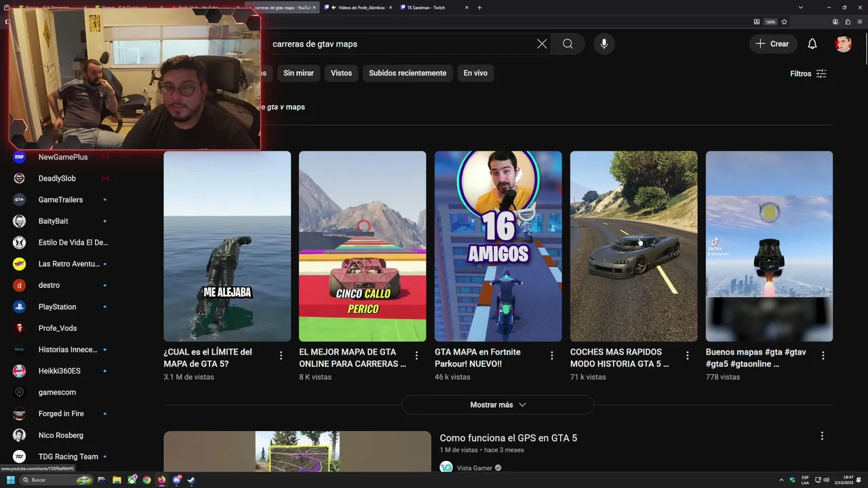Open the '16 AMIGOS' short thumbnail
Image resolution: width=868 pixels, height=488 pixels.
click(498, 246)
